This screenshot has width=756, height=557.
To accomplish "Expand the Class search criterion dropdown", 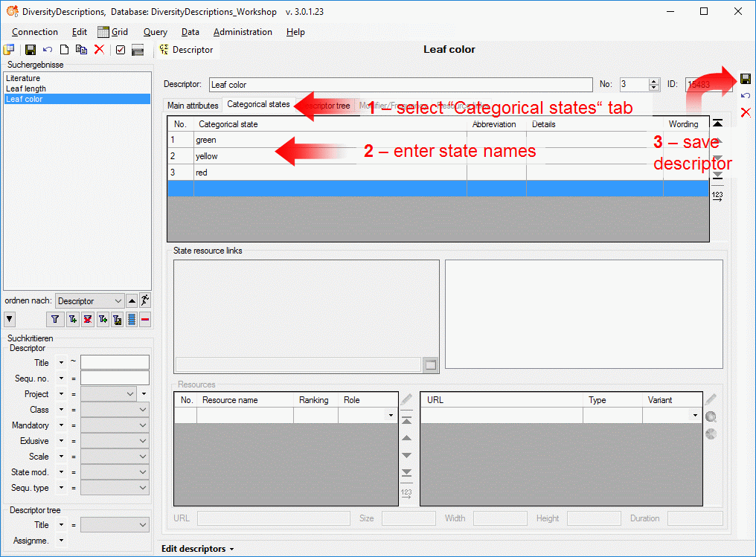I will coord(115,410).
